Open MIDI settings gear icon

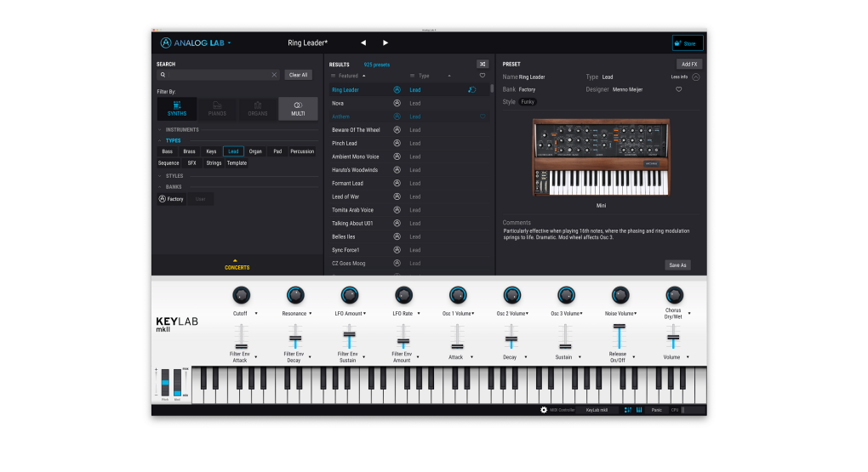pos(544,410)
